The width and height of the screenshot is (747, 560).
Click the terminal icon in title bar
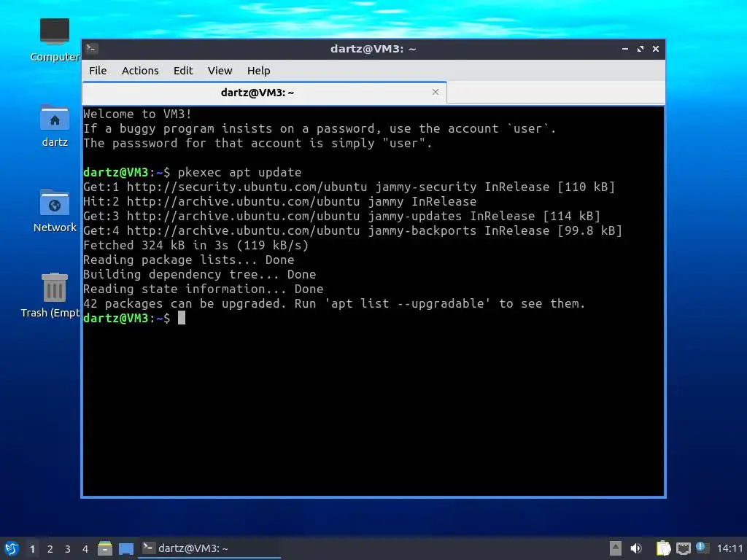(92, 49)
